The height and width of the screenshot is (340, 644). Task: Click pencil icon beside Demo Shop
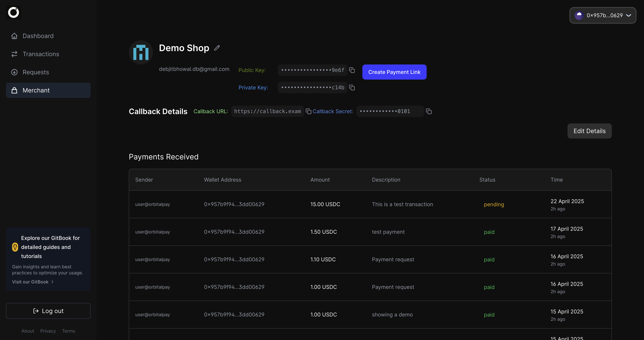tap(217, 48)
